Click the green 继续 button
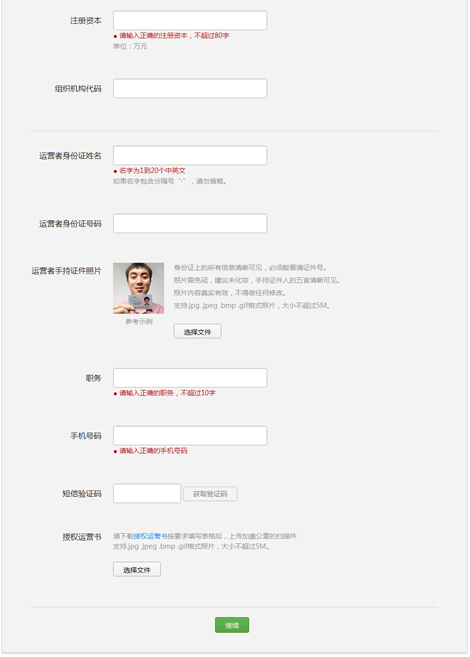This screenshot has width=470, height=657. (x=232, y=625)
